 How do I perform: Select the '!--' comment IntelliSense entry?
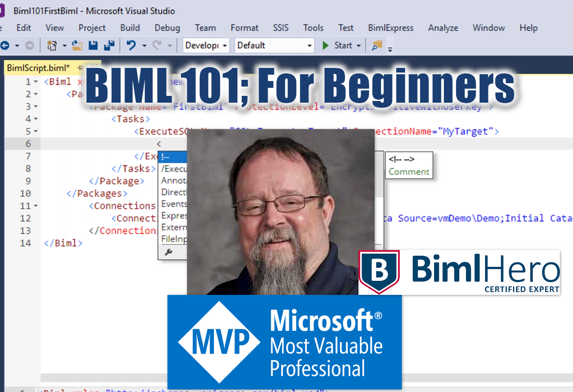pyautogui.click(x=173, y=157)
